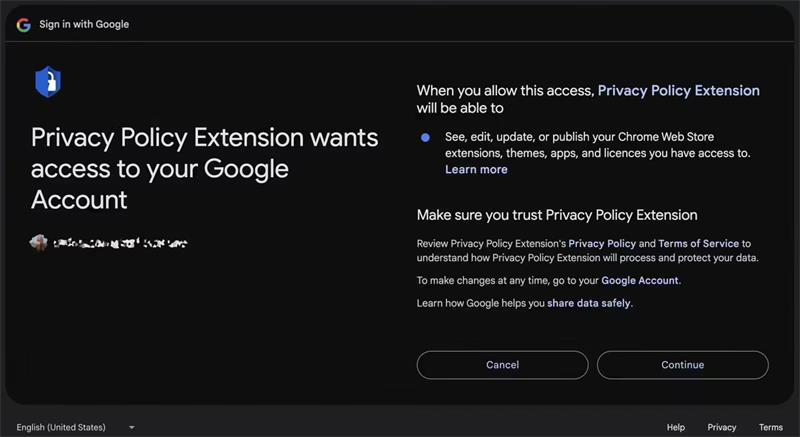
Task: Click the Sign in with Google title
Action: [x=84, y=24]
